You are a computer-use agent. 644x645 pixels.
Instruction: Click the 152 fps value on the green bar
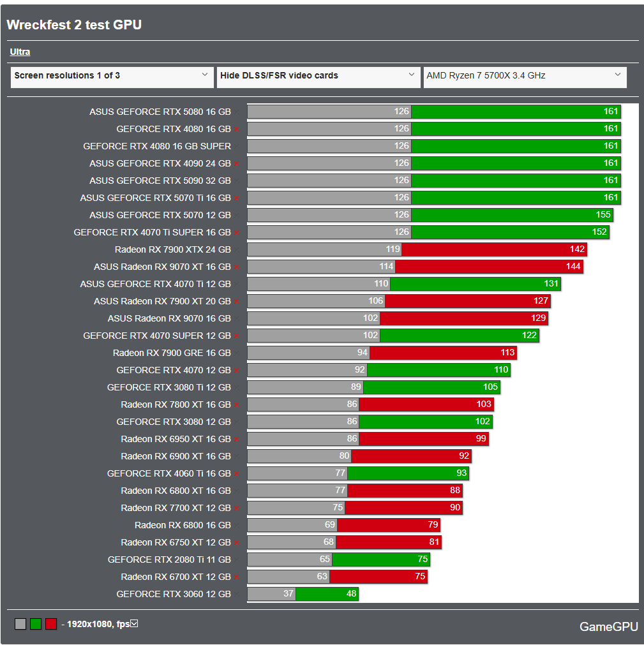pyautogui.click(x=599, y=232)
